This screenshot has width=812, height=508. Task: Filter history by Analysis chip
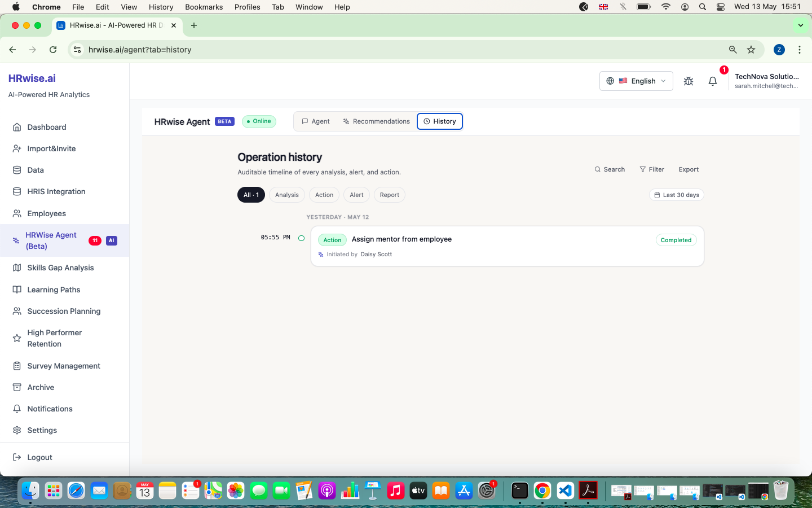click(x=287, y=195)
